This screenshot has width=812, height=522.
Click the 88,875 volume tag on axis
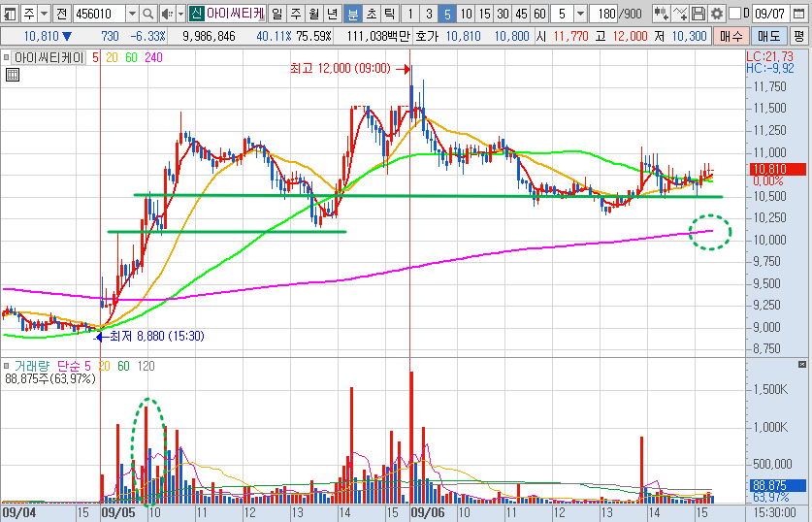point(778,485)
